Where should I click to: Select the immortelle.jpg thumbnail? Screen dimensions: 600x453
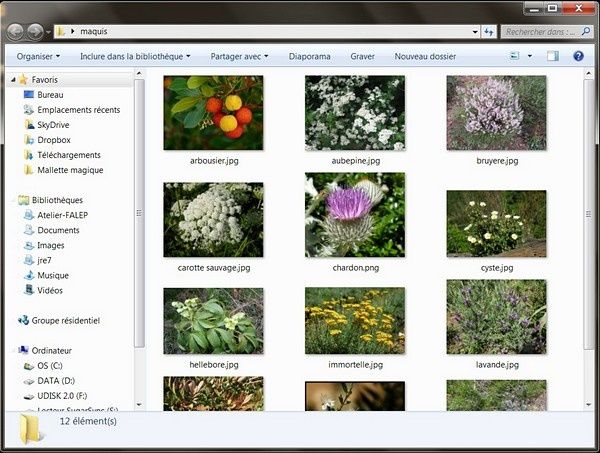click(x=355, y=321)
